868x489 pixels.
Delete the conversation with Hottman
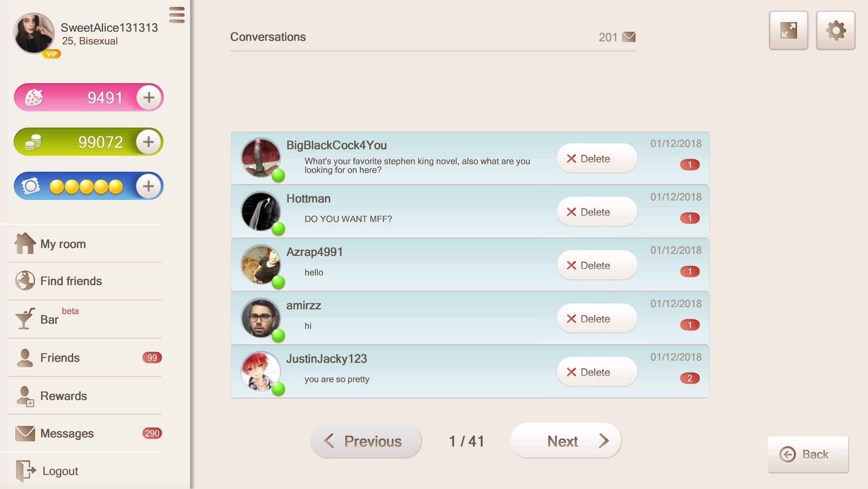click(x=597, y=212)
